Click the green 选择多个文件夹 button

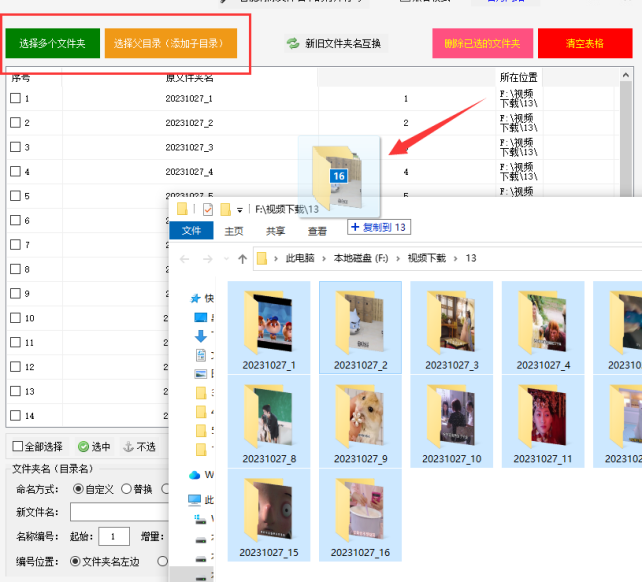click(52, 43)
